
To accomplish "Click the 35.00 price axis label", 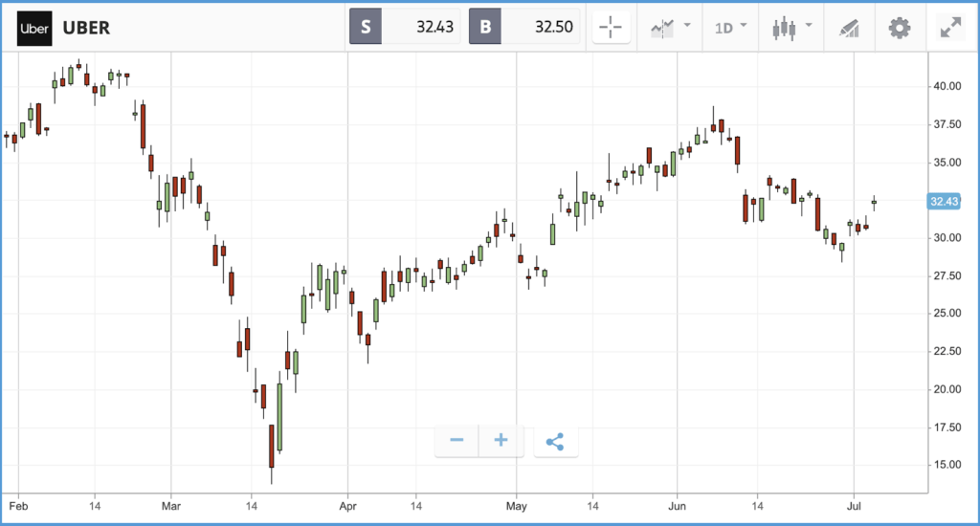I will 947,163.
